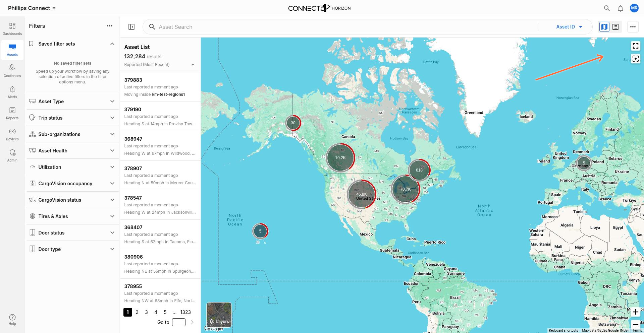Expand CargoVision status filter
This screenshot has height=333, width=644.
click(72, 200)
